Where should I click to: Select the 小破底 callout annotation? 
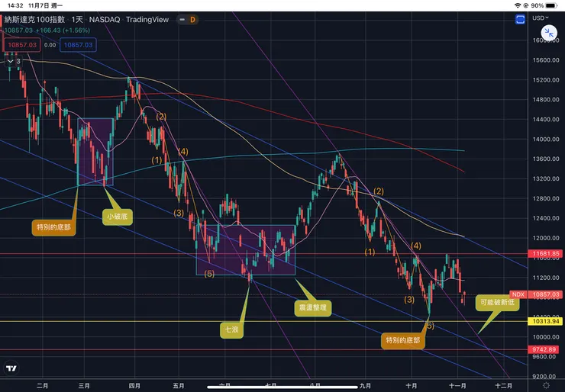pyautogui.click(x=118, y=217)
